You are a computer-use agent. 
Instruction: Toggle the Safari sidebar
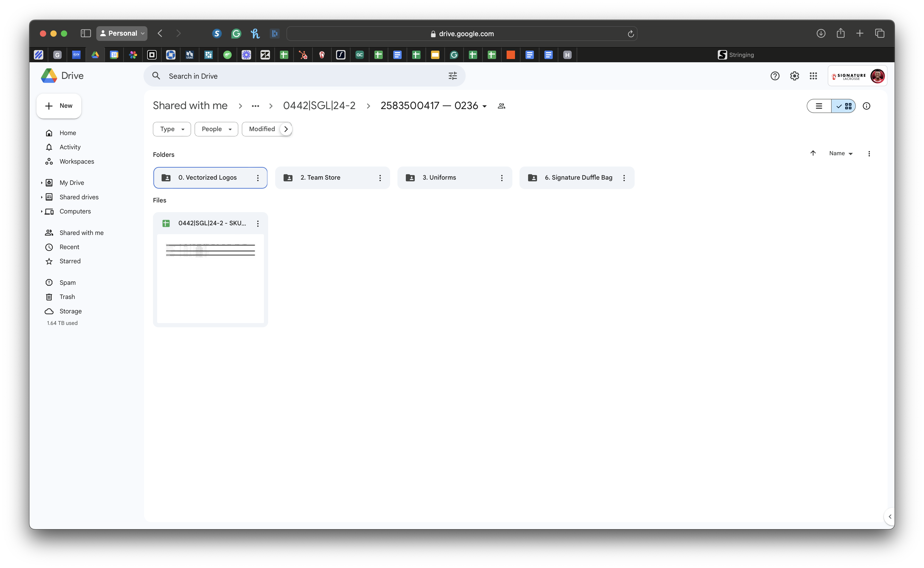pyautogui.click(x=86, y=33)
